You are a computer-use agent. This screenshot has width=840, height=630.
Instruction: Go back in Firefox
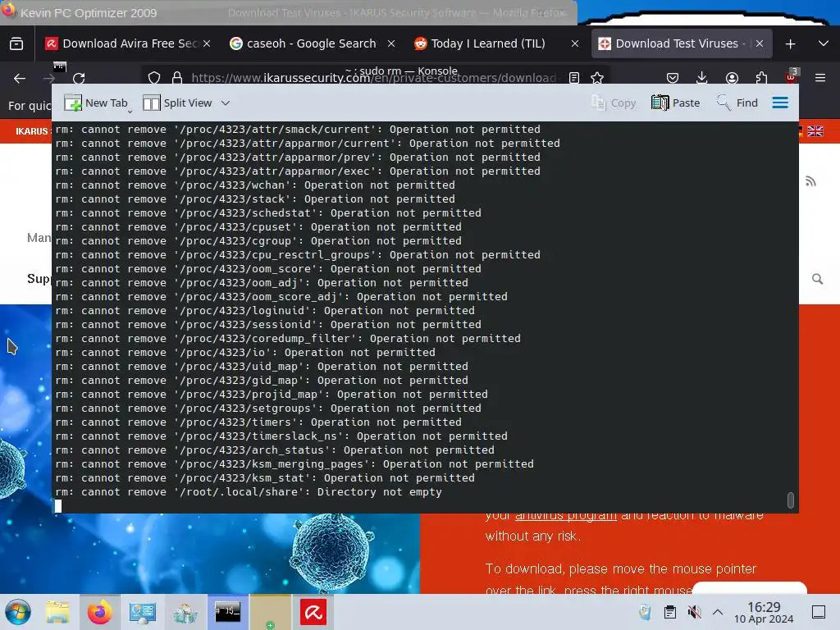20,78
